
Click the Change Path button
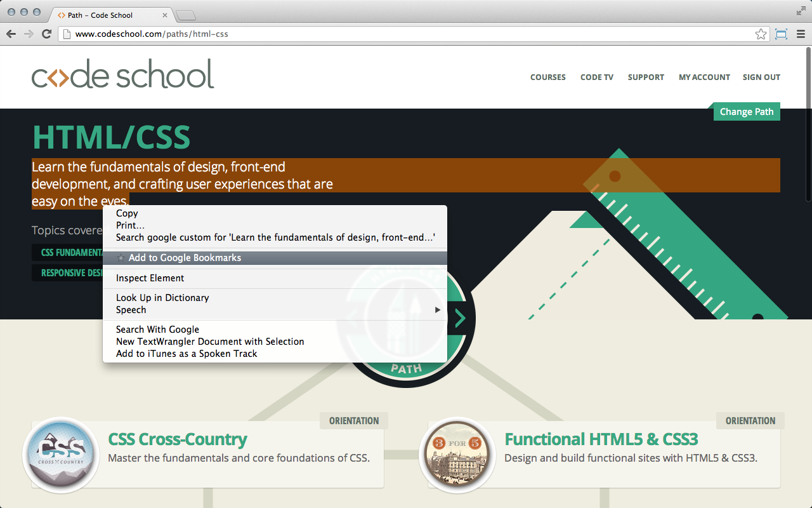pyautogui.click(x=747, y=112)
